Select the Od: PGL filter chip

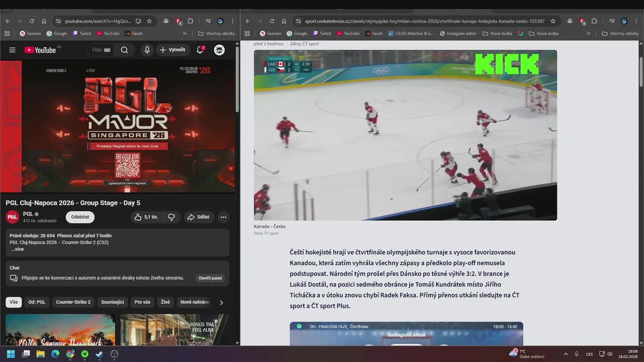(37, 302)
